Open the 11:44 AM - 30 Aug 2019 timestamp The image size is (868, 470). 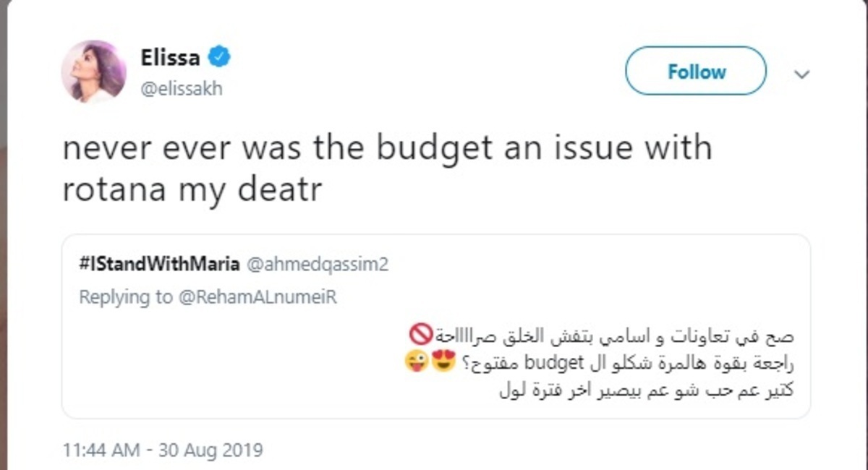point(163,450)
